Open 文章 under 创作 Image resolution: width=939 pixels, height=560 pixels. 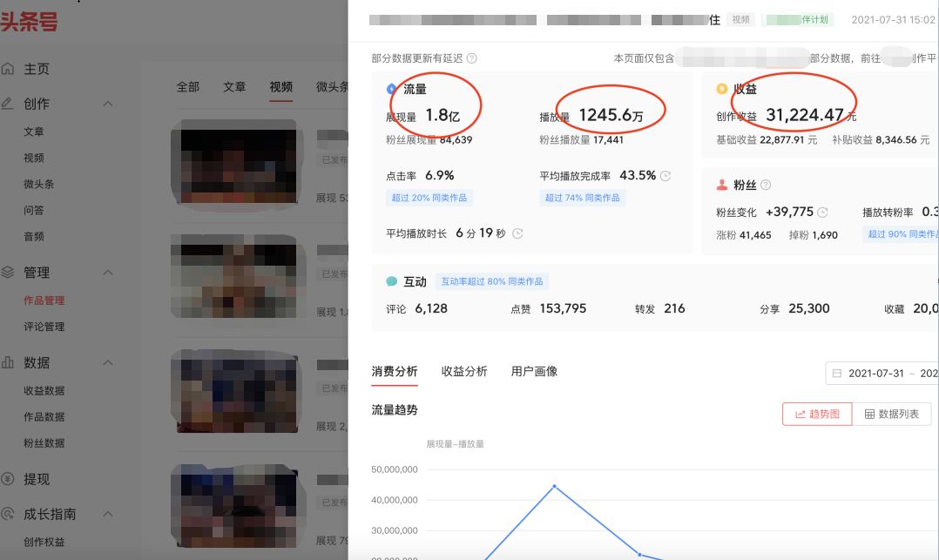pos(33,132)
